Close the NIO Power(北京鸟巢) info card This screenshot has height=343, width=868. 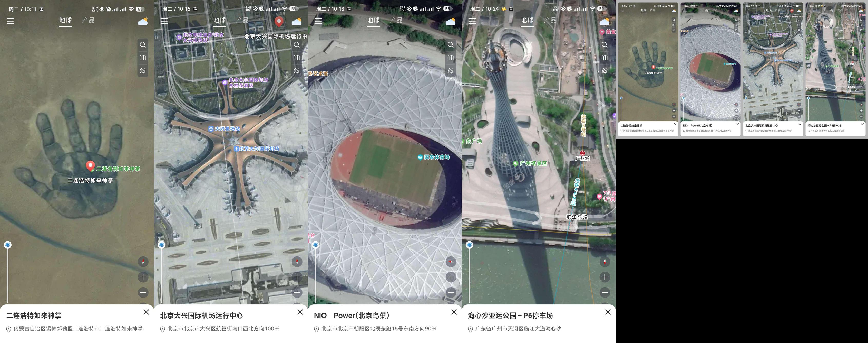pos(454,312)
